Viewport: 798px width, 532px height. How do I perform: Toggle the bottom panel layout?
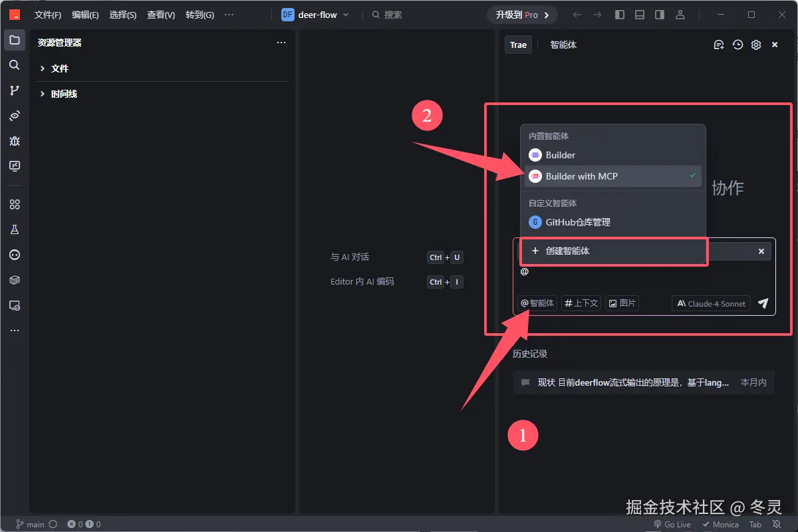point(640,15)
